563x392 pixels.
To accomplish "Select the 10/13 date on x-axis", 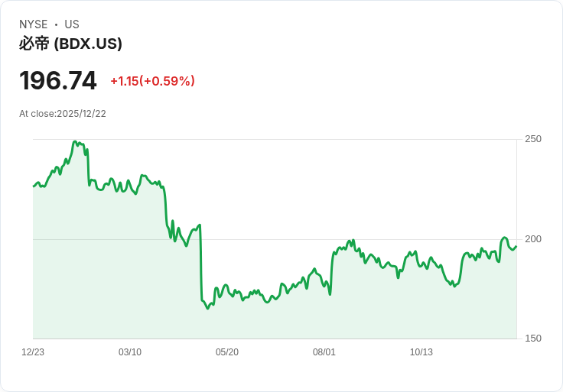I will coord(421,352).
